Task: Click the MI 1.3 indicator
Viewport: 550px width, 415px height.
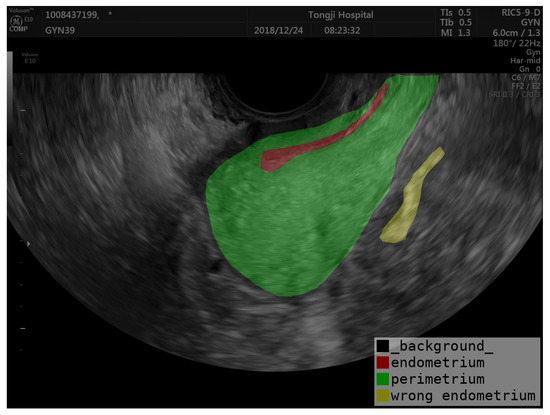Action: point(455,33)
